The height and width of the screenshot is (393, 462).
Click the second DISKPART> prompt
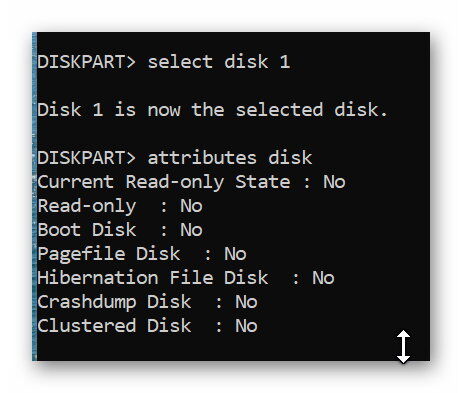pos(86,158)
